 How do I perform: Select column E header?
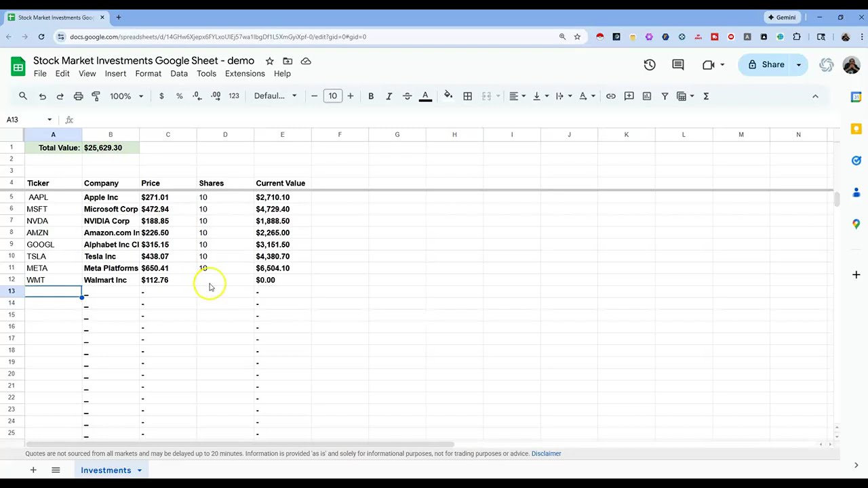[x=282, y=134]
